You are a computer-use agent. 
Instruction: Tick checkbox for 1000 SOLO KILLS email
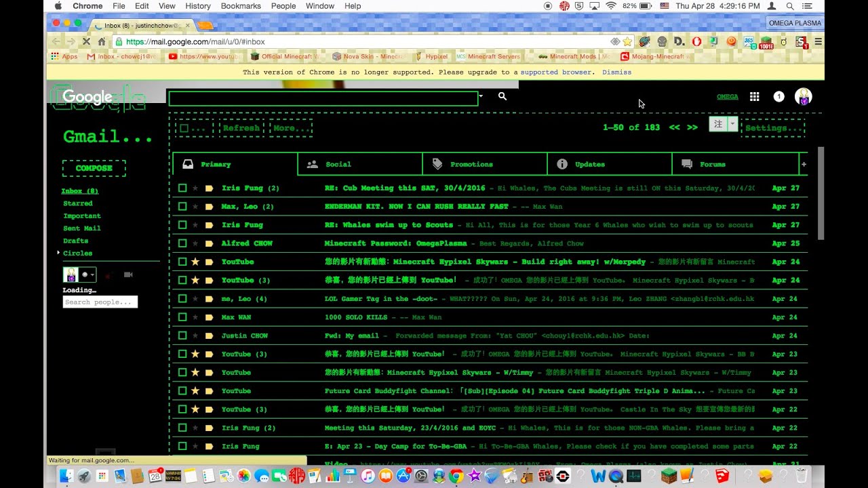[x=182, y=317]
